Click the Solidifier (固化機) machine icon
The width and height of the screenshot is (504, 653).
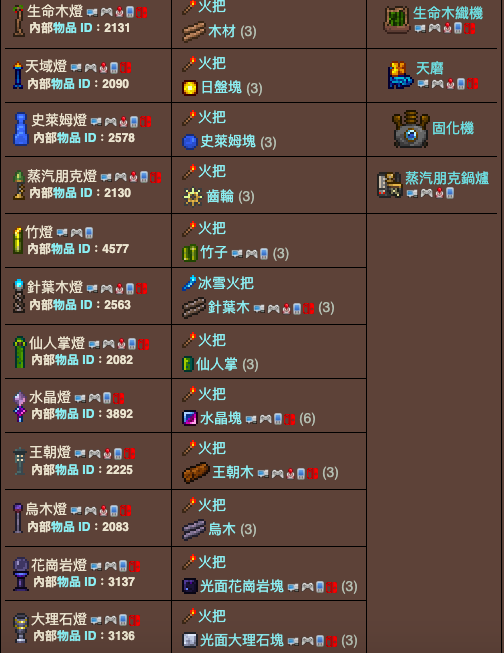coord(411,129)
